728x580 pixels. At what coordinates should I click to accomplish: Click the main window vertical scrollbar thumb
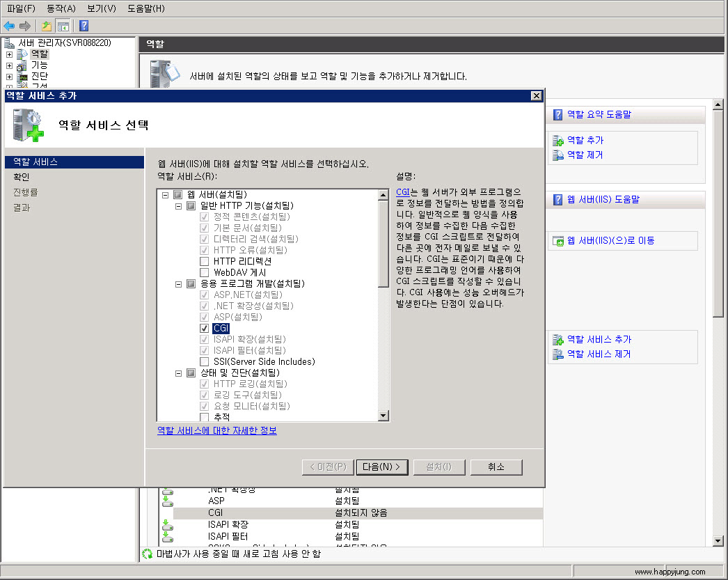[718, 213]
